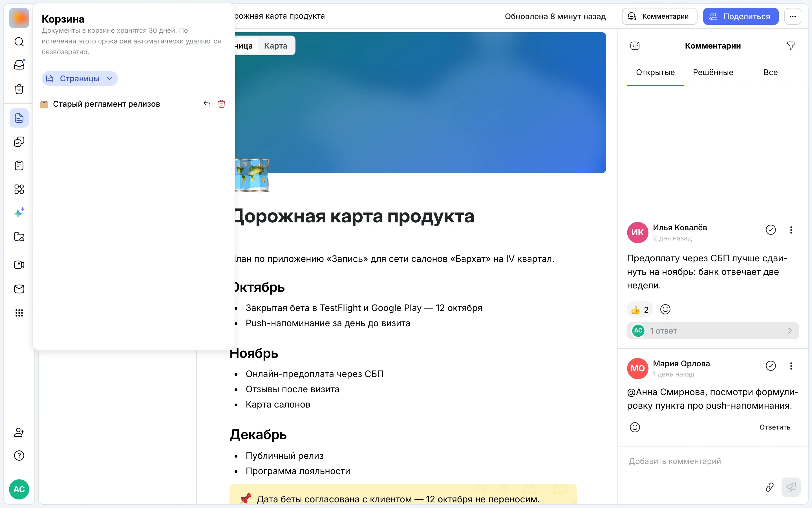Expand the 'Страницы' filter dropdown
This screenshot has height=508, width=812.
(80, 78)
